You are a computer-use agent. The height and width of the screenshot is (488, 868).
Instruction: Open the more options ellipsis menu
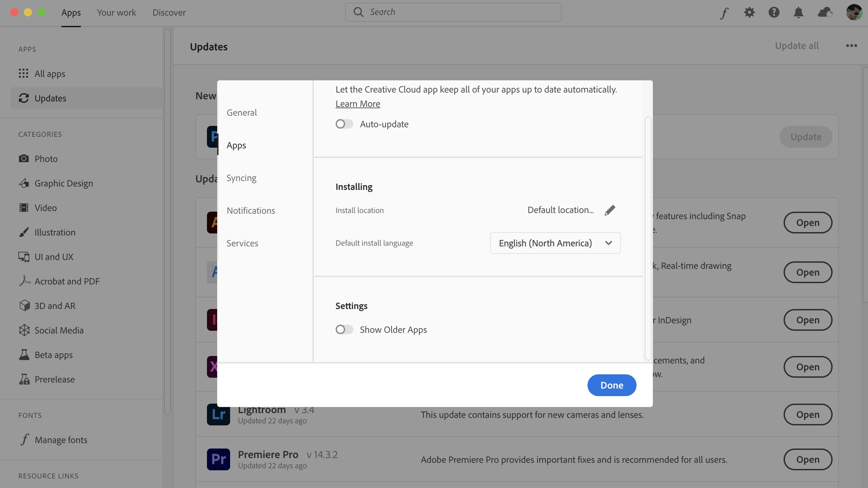coord(851,45)
